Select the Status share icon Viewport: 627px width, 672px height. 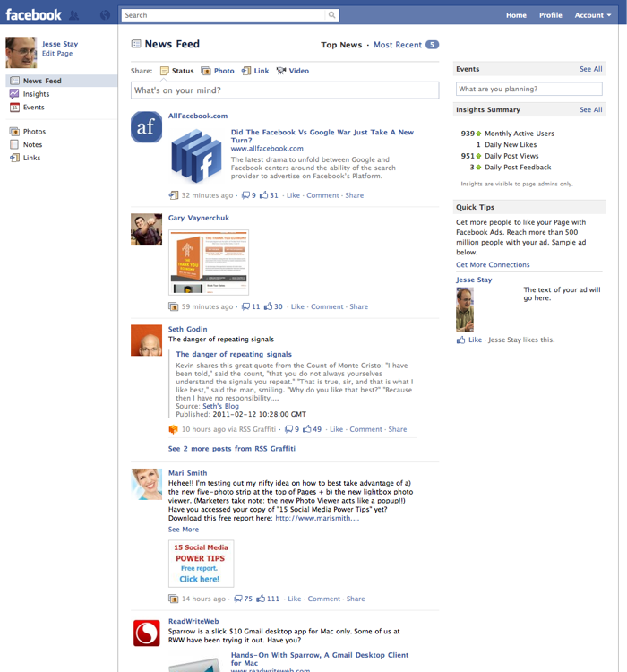[165, 71]
